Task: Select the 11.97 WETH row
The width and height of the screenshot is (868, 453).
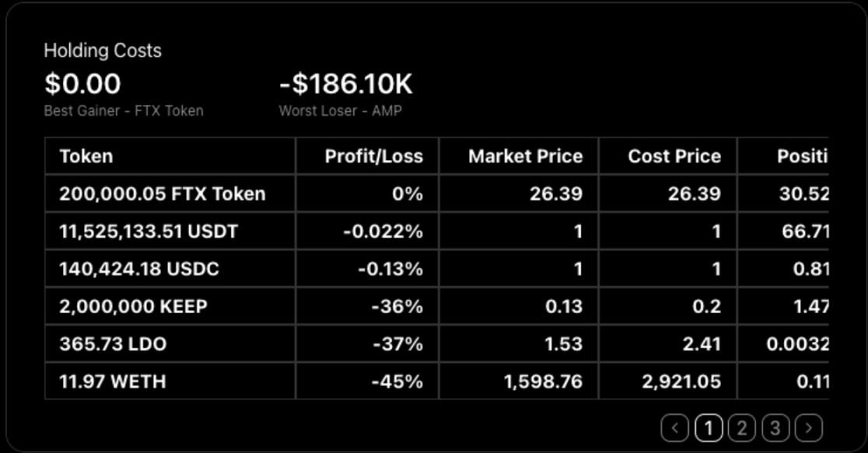Action: click(x=113, y=382)
